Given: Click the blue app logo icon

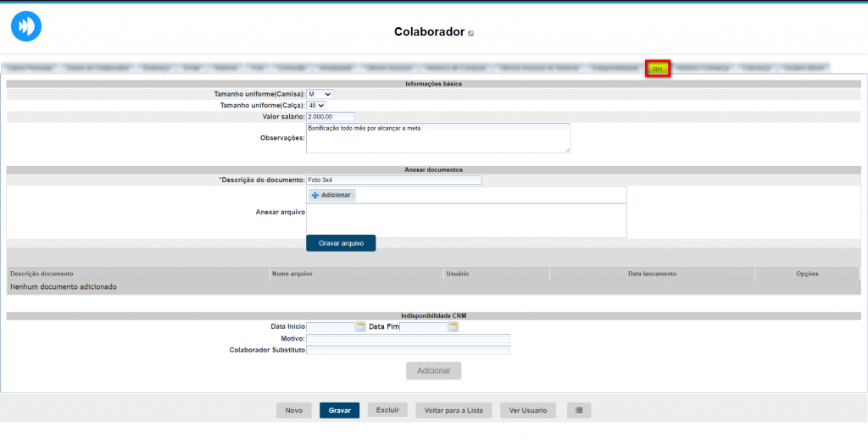Looking at the screenshot, I should (x=26, y=26).
